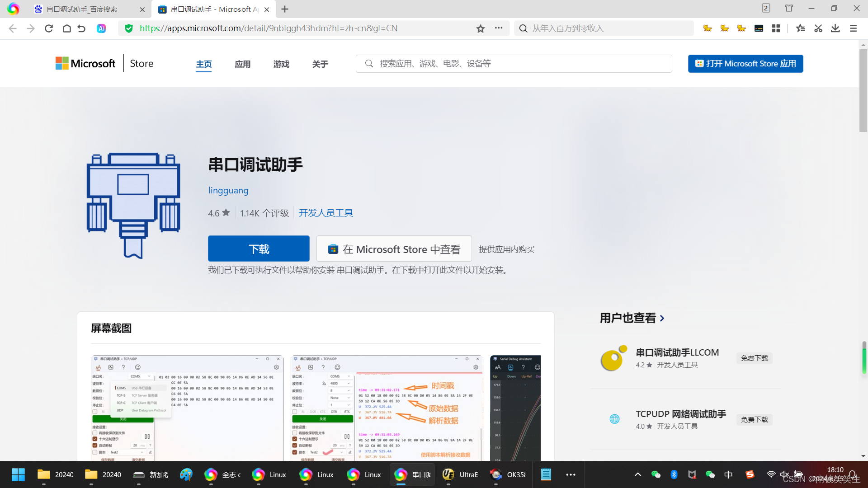
Task: Open UltraEdit from the taskbar
Action: [461, 474]
